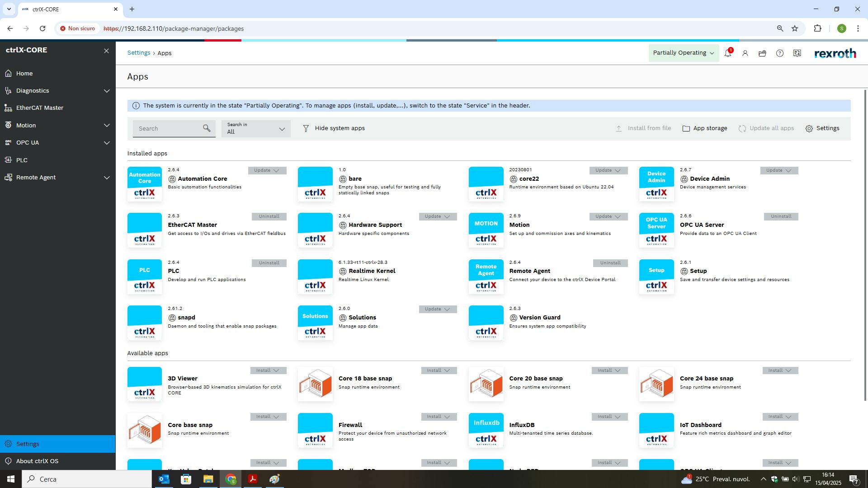Click the App storage folder icon
This screenshot has width=868, height=488.
click(x=686, y=128)
